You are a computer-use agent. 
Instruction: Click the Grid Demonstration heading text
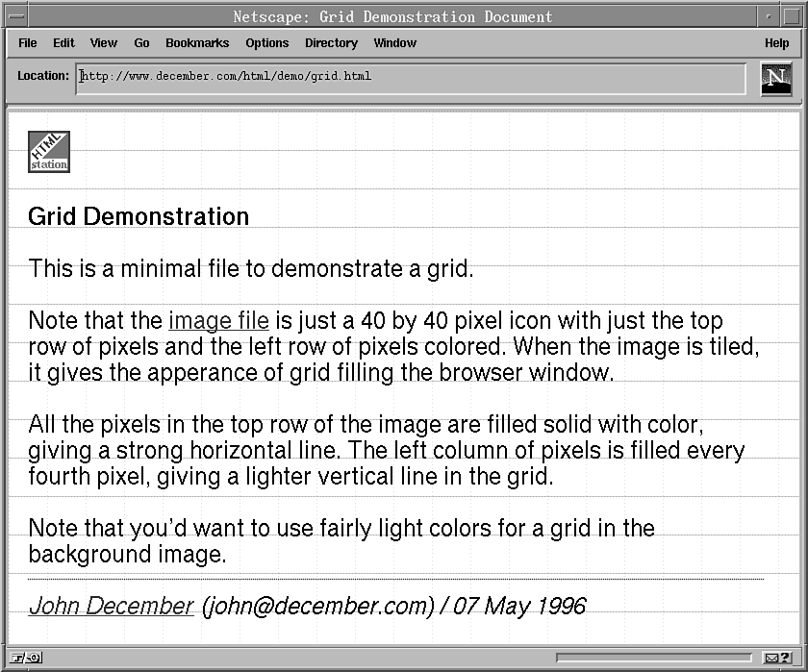point(139,217)
